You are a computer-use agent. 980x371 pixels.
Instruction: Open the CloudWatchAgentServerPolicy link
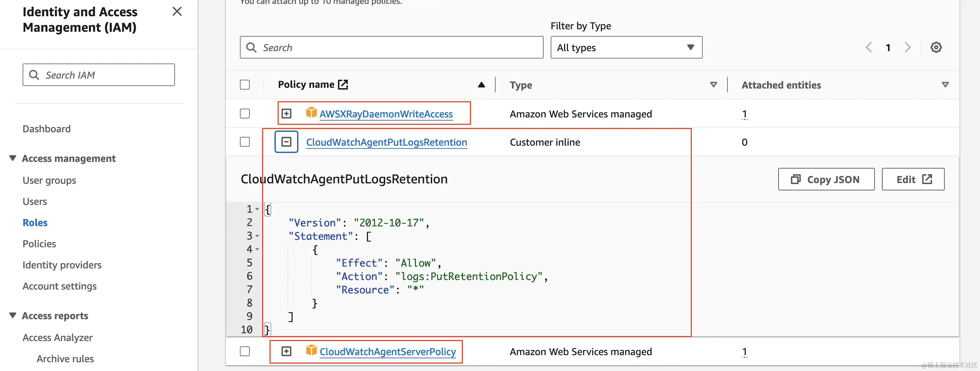tap(387, 352)
